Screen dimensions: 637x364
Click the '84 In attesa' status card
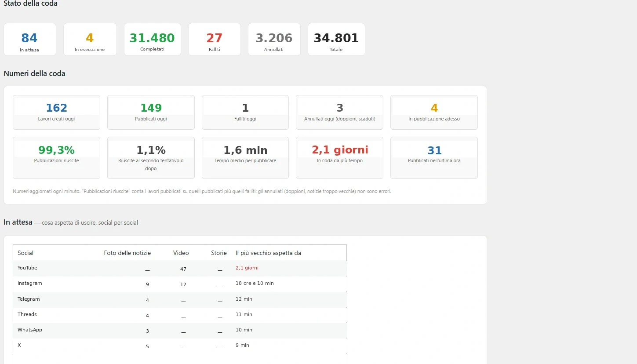pyautogui.click(x=30, y=40)
